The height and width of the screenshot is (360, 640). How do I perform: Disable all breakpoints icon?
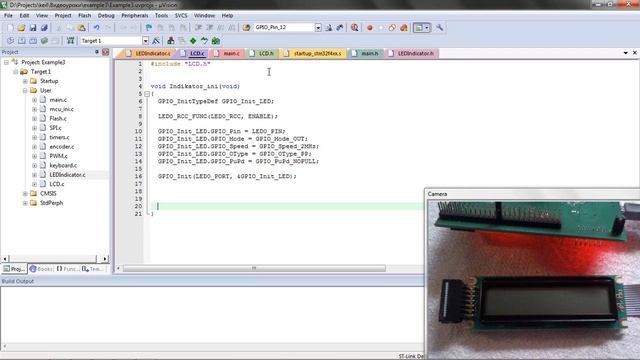[392, 28]
